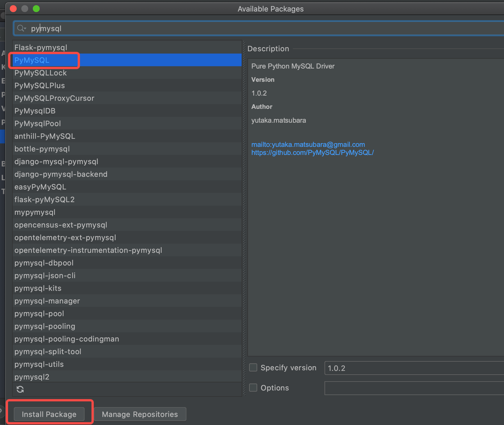The image size is (504, 425).
Task: Select flask-pyMySQL2 package
Action: pos(127,199)
